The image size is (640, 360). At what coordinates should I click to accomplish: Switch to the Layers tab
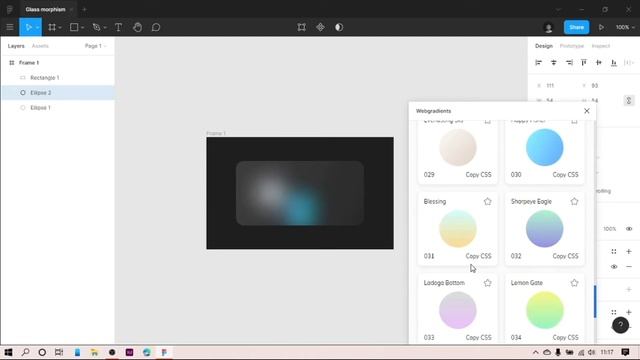pyautogui.click(x=16, y=46)
